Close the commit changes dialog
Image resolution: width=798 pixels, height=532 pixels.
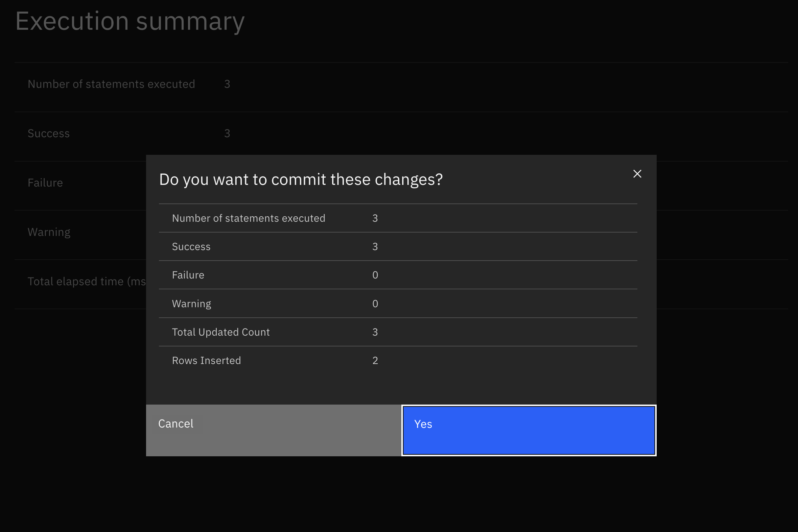pos(637,174)
